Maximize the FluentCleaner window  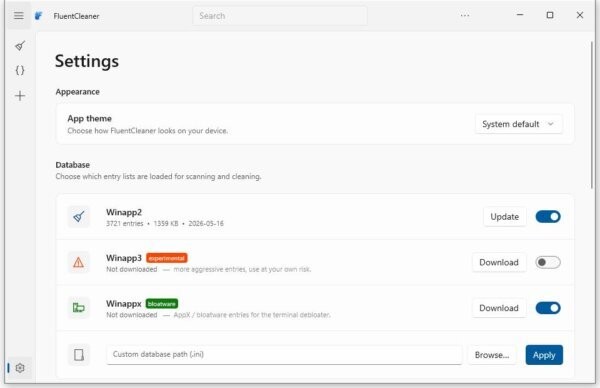550,15
